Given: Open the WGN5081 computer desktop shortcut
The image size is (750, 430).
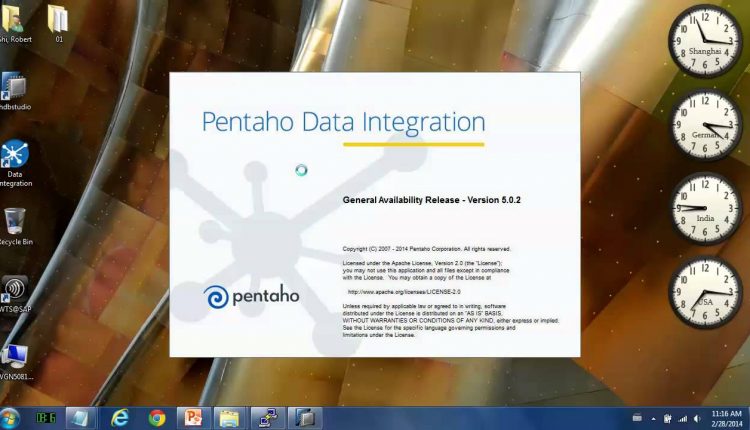Looking at the screenshot, I should [x=15, y=362].
